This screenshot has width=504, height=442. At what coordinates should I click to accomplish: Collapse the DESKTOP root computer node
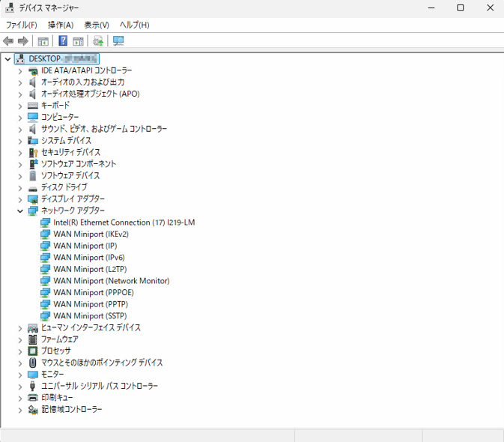[8, 58]
